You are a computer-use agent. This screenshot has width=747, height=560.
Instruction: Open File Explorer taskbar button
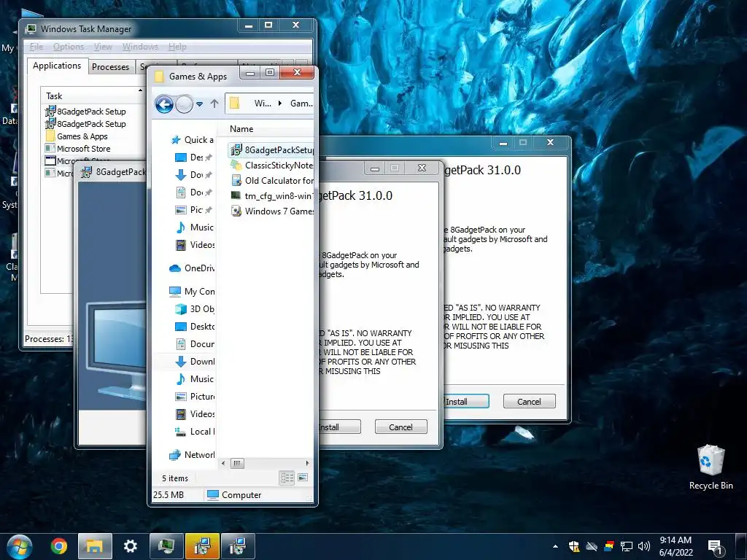tap(95, 546)
